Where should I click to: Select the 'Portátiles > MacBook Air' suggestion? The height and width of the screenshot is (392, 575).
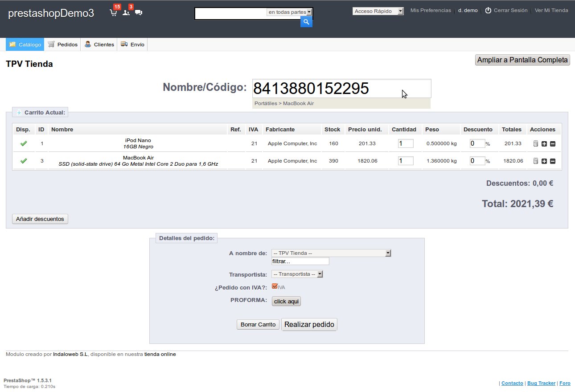coord(341,103)
